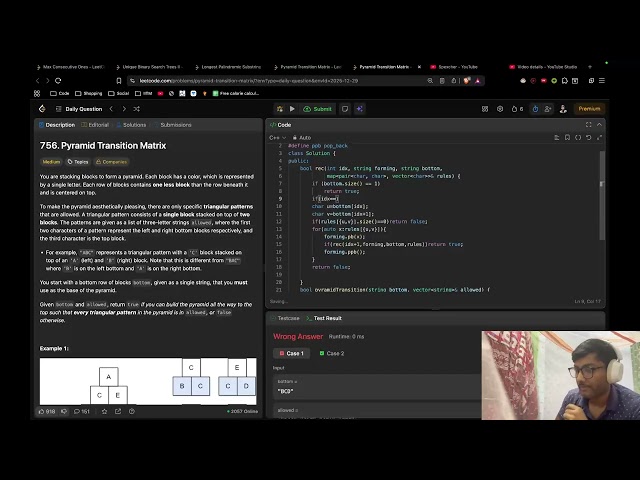Image resolution: width=640 pixels, height=480 pixels.
Task: Like the problem with thumbs-up icon
Action: click(45, 411)
